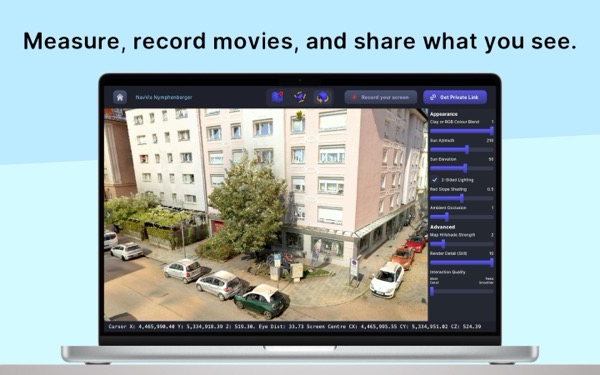Click the green car in the 3D view
Image resolution: width=600 pixels, height=375 pixels.
(261, 301)
